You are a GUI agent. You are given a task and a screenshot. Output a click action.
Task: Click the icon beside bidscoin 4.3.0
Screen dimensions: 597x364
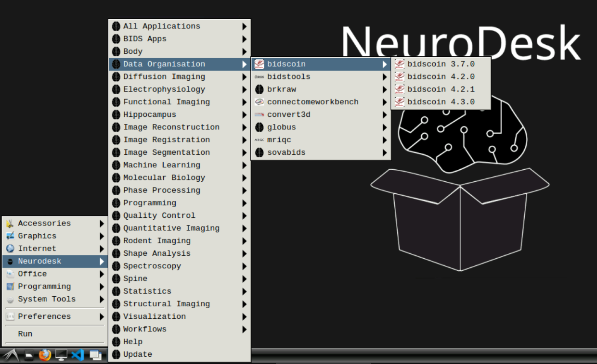400,102
